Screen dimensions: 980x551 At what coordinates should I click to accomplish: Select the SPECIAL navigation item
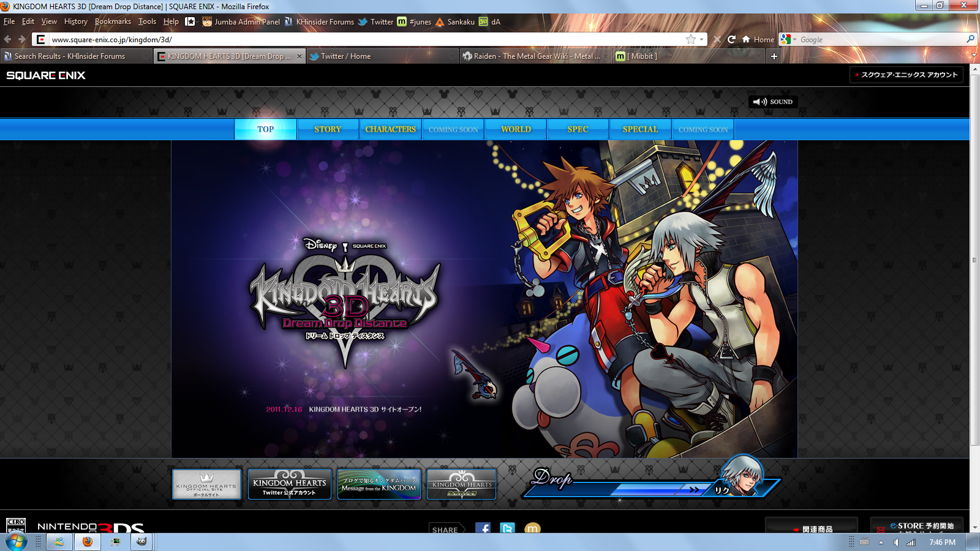coord(640,129)
